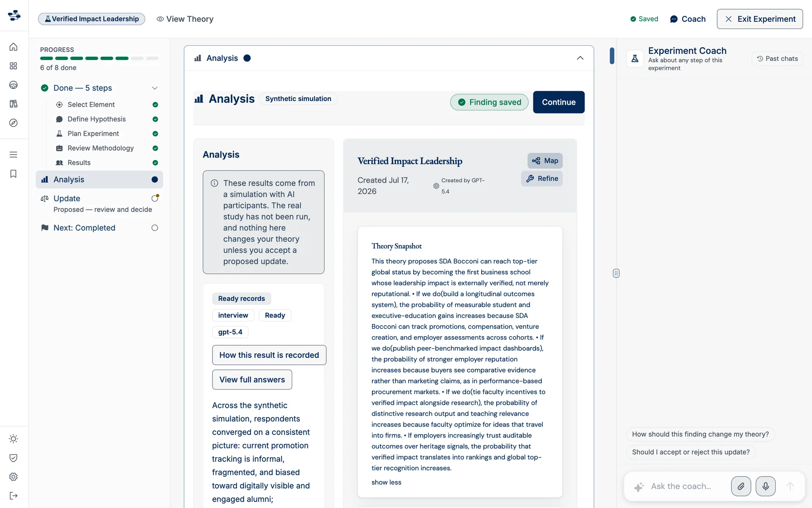Image resolution: width=812 pixels, height=508 pixels.
Task: Open the Results step
Action: coord(79,162)
